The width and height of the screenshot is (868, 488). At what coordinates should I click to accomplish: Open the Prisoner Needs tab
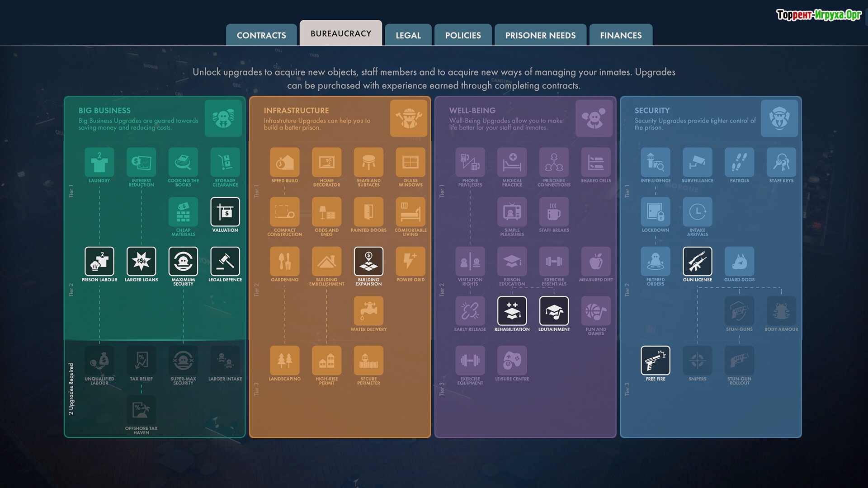540,35
